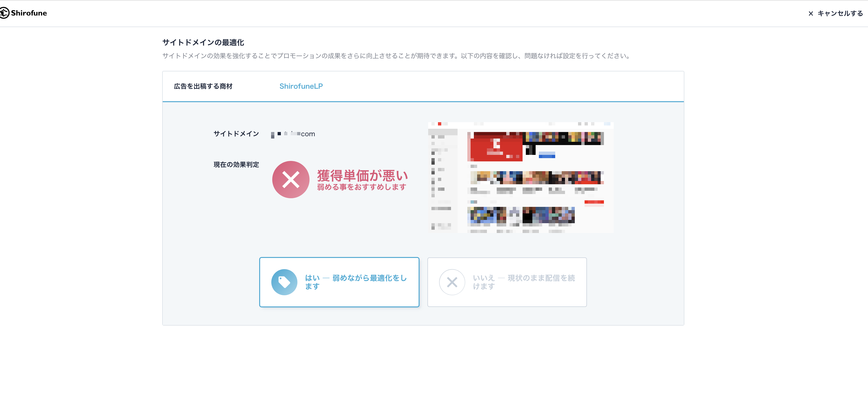
Task: Click the 広告を出稿する商材 label
Action: point(203,86)
